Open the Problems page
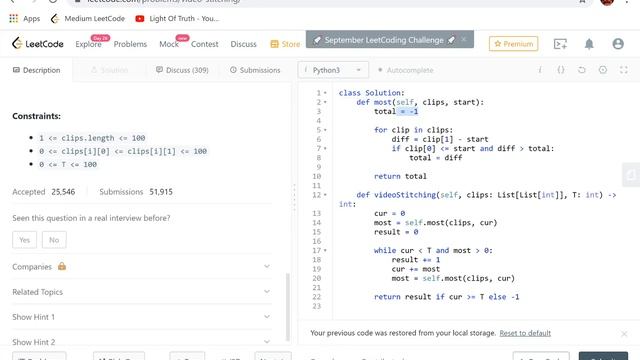The height and width of the screenshot is (360, 640). coord(130,44)
